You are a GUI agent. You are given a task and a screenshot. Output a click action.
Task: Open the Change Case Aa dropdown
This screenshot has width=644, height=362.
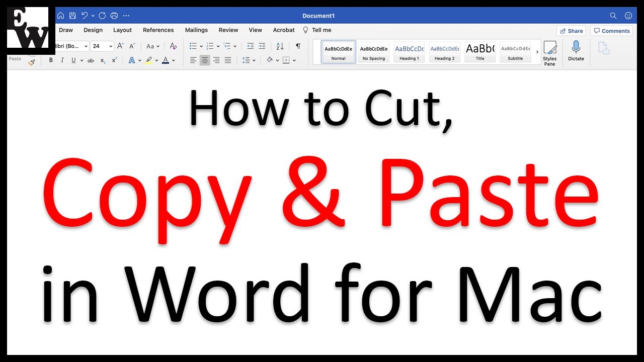point(153,46)
